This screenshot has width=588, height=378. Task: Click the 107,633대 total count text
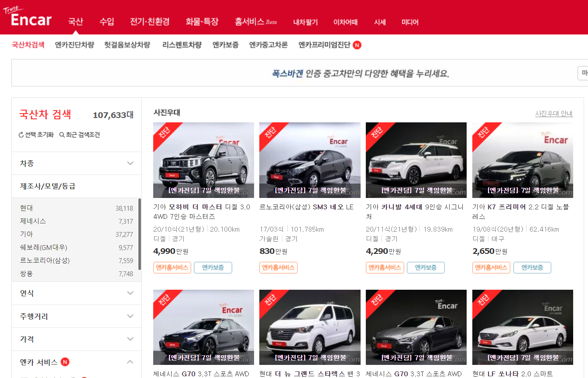click(113, 115)
